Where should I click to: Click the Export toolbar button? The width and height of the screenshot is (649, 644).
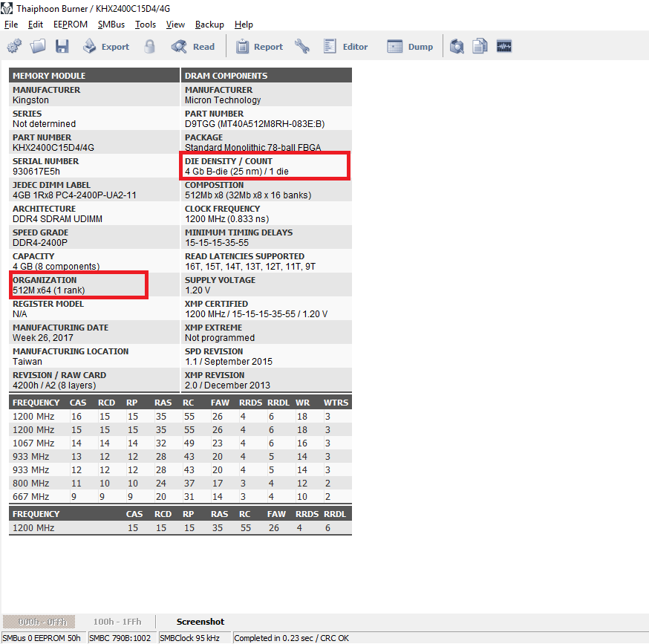[105, 47]
